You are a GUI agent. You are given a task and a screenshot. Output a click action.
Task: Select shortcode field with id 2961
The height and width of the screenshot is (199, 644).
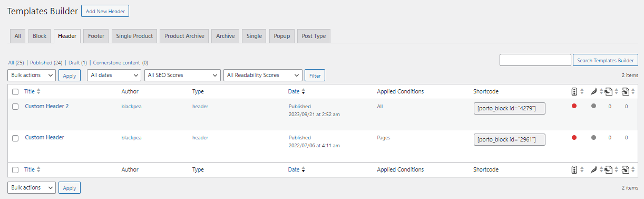[x=509, y=139]
